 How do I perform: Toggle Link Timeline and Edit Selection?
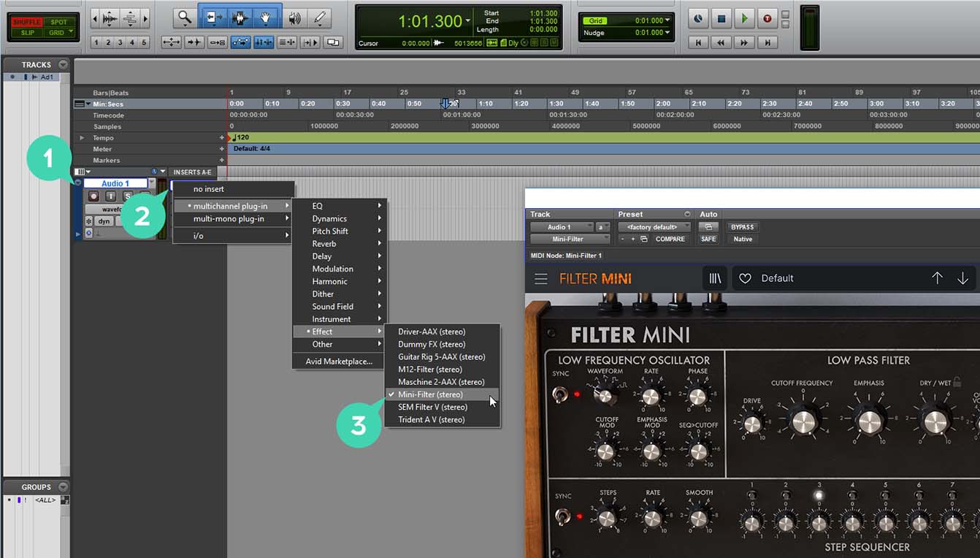[263, 42]
